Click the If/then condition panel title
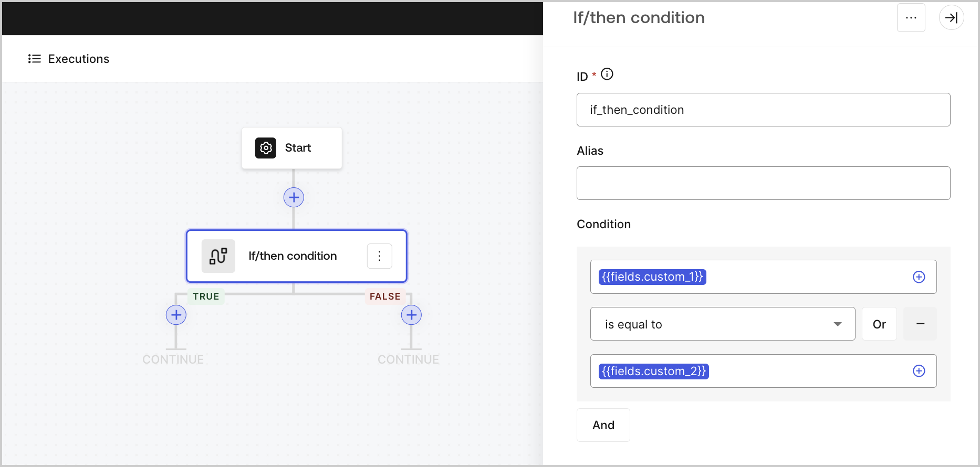This screenshot has height=467, width=980. pyautogui.click(x=639, y=18)
